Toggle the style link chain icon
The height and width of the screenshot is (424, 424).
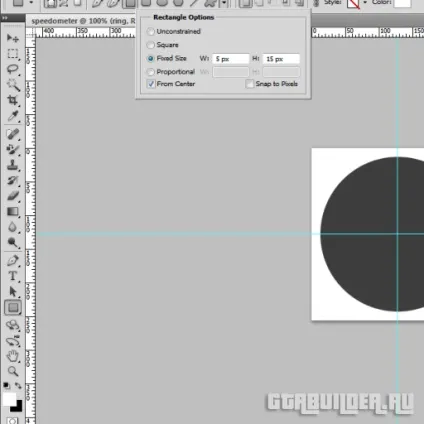point(316,3)
